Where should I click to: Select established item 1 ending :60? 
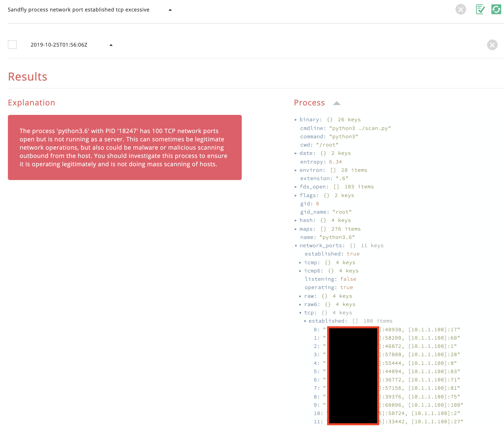click(x=387, y=338)
